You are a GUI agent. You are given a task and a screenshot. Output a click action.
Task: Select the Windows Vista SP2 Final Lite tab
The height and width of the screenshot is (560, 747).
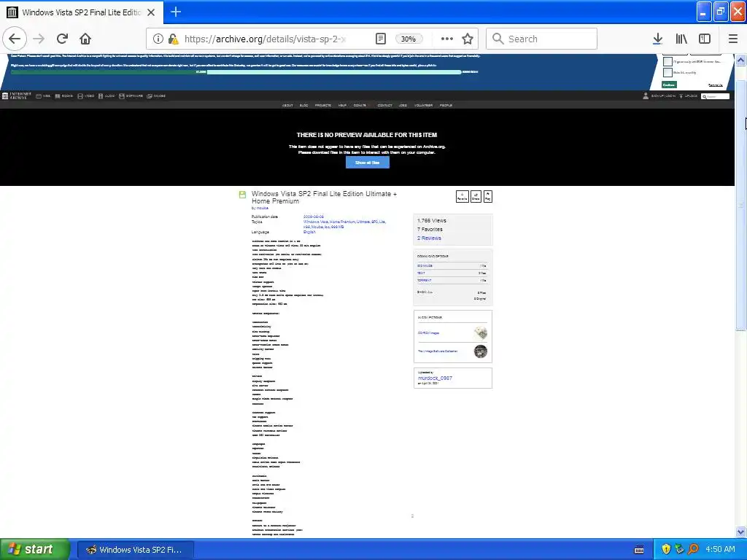pos(82,12)
